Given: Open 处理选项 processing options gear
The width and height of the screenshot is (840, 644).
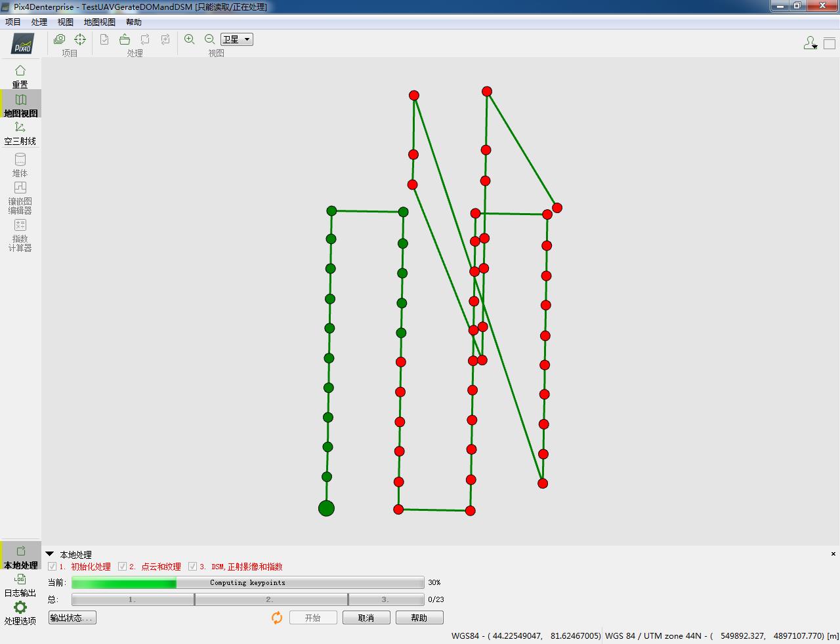Looking at the screenshot, I should (20, 613).
